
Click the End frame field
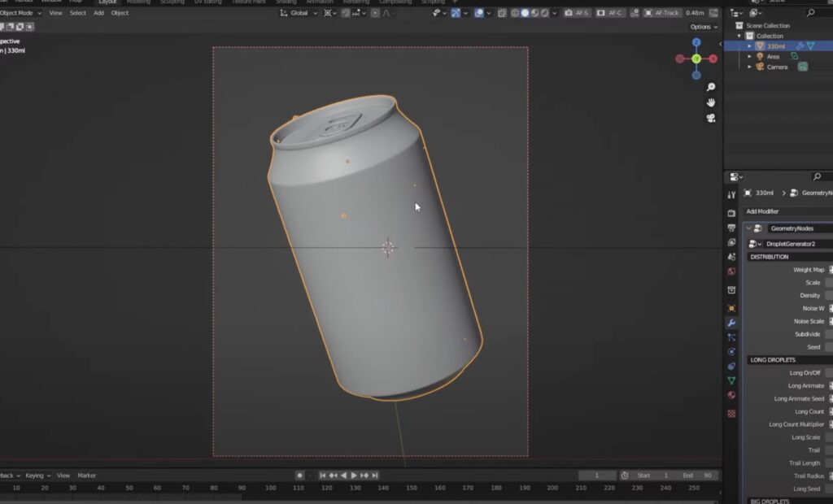coord(698,476)
